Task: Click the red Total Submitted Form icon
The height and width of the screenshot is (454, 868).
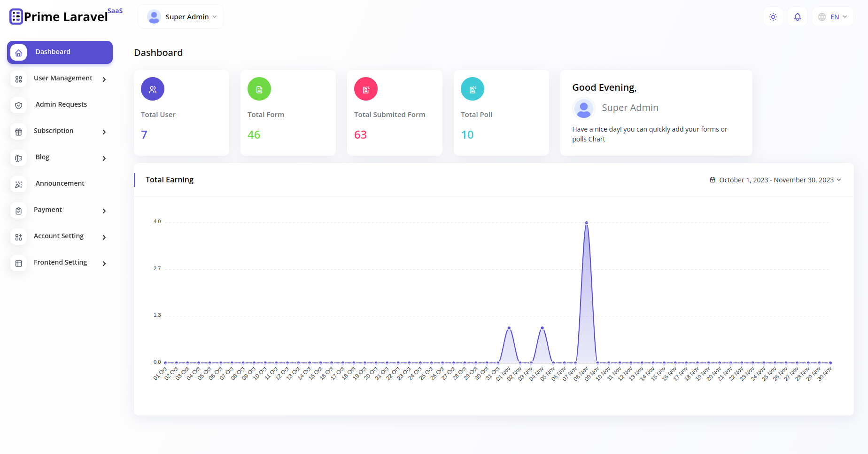Action: click(366, 89)
